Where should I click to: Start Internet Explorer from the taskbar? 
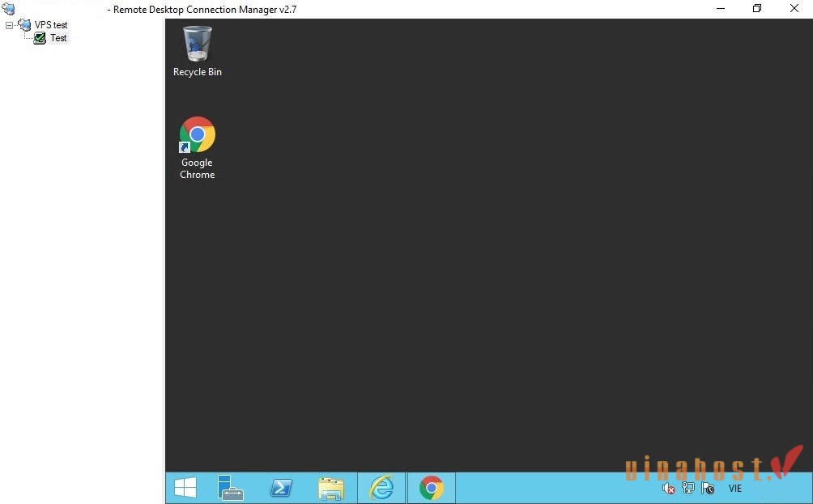381,488
